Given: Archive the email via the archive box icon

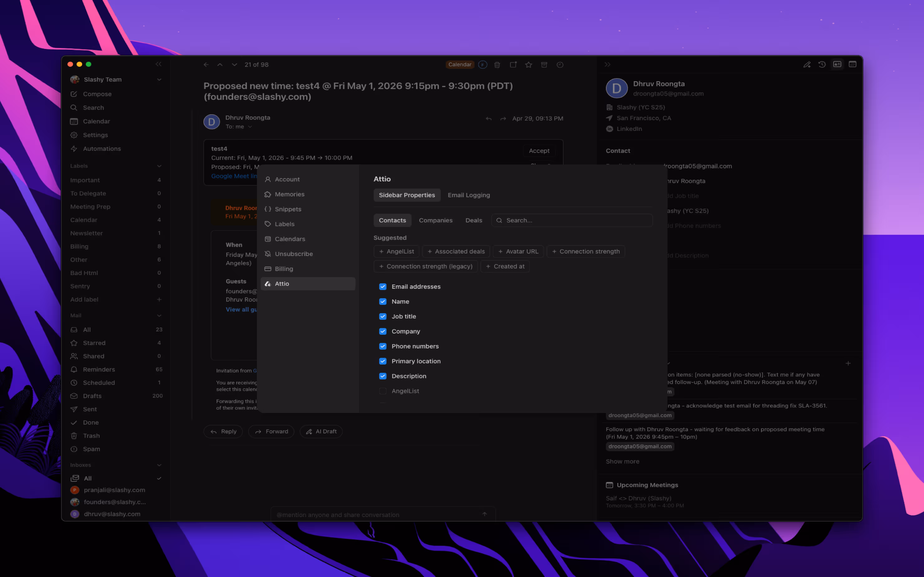Looking at the screenshot, I should coord(544,65).
